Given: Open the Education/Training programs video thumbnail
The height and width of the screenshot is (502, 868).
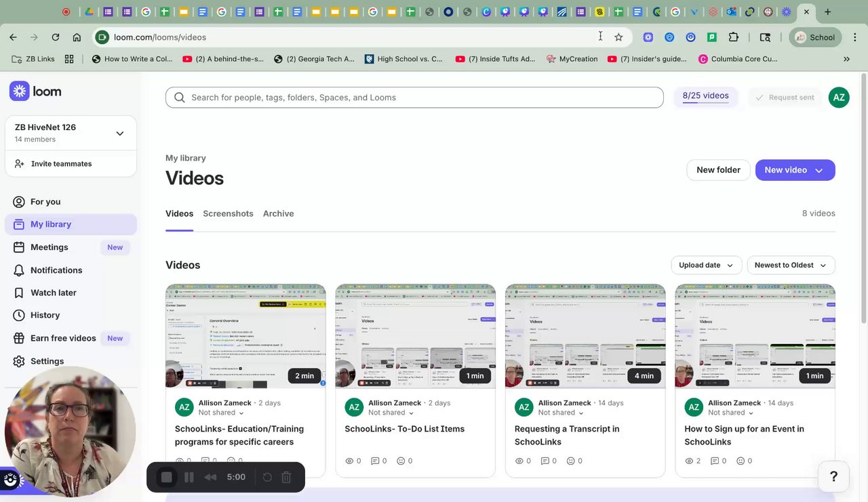Looking at the screenshot, I should tap(245, 336).
